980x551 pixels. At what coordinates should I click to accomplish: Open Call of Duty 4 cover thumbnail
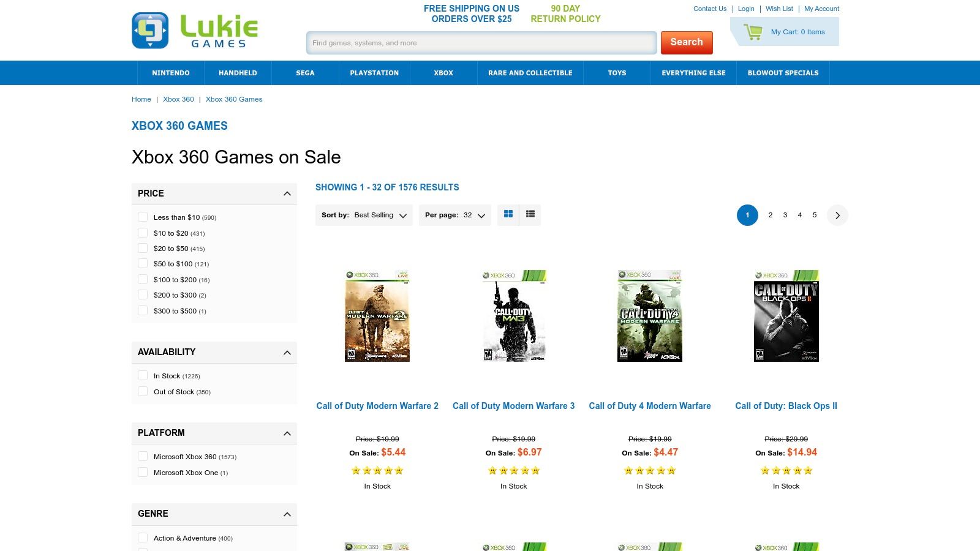point(650,316)
